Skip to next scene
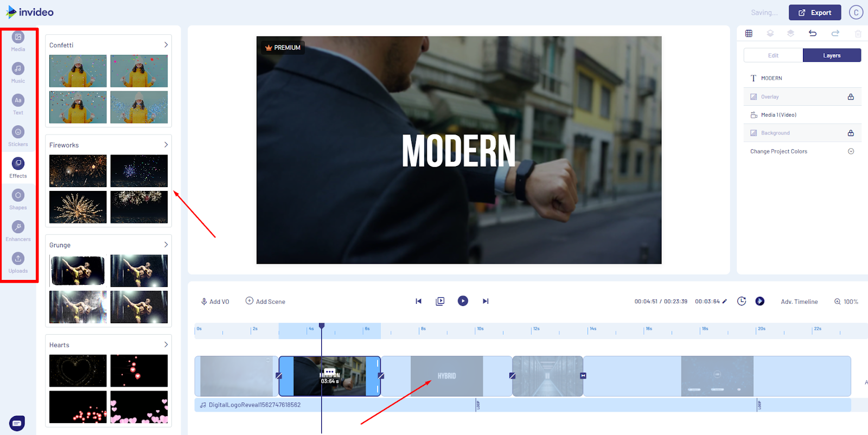Image resolution: width=868 pixels, height=435 pixels. click(x=486, y=301)
